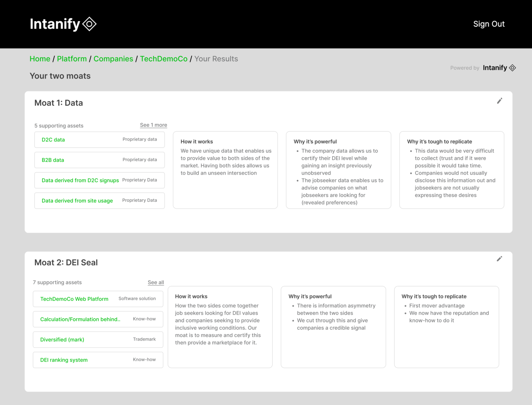
Task: Click Proprietary data tag on D2C data row
Action: (x=140, y=139)
